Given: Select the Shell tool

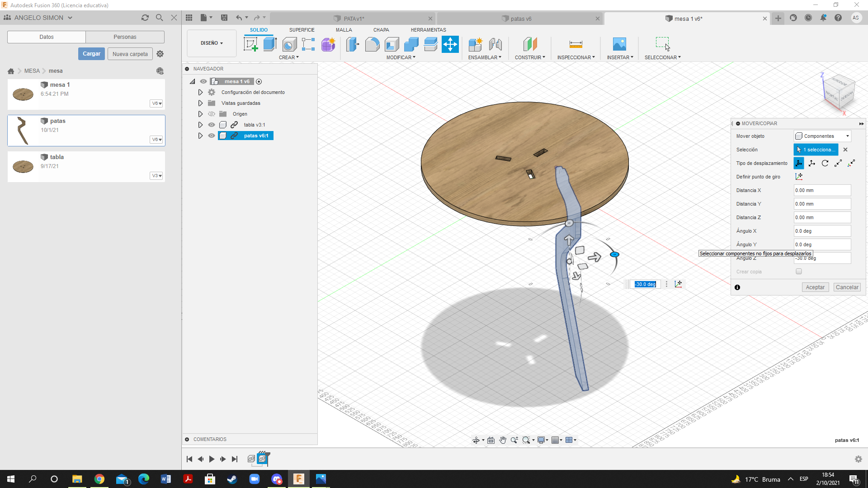Looking at the screenshot, I should pyautogui.click(x=392, y=44).
